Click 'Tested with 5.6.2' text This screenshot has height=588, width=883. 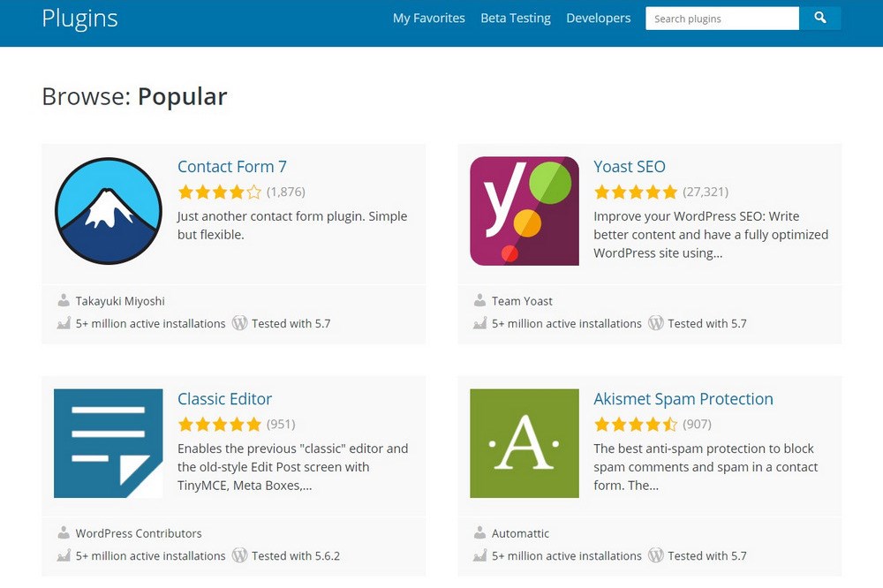pos(296,556)
